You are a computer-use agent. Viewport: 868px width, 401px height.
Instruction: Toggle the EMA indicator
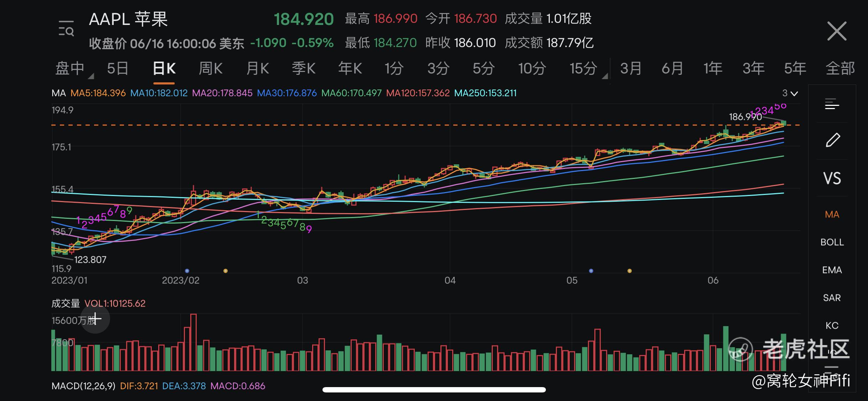pos(832,270)
